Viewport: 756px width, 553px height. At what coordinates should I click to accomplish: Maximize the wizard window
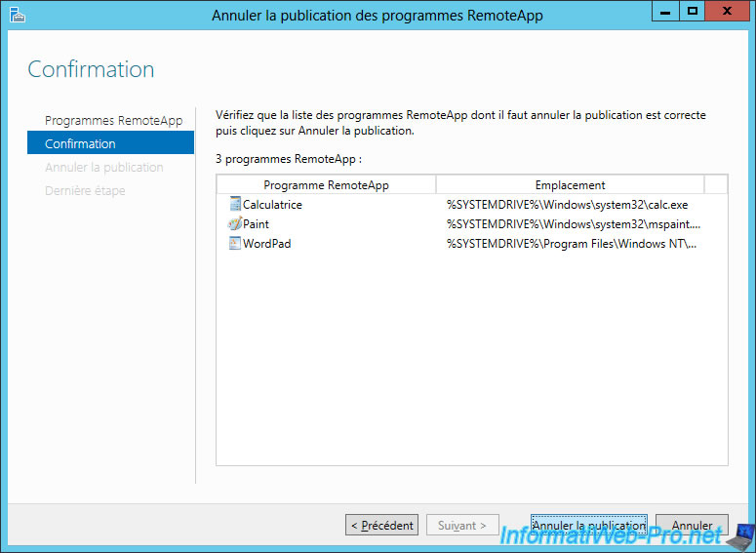tap(693, 11)
